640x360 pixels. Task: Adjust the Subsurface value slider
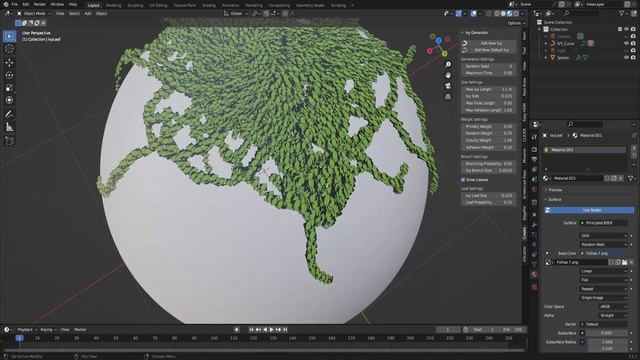click(x=607, y=333)
